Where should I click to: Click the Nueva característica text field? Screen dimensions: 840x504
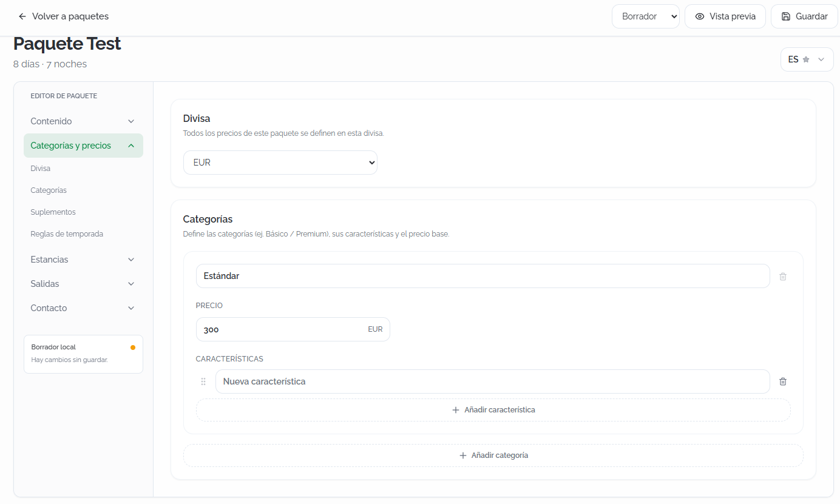point(493,381)
